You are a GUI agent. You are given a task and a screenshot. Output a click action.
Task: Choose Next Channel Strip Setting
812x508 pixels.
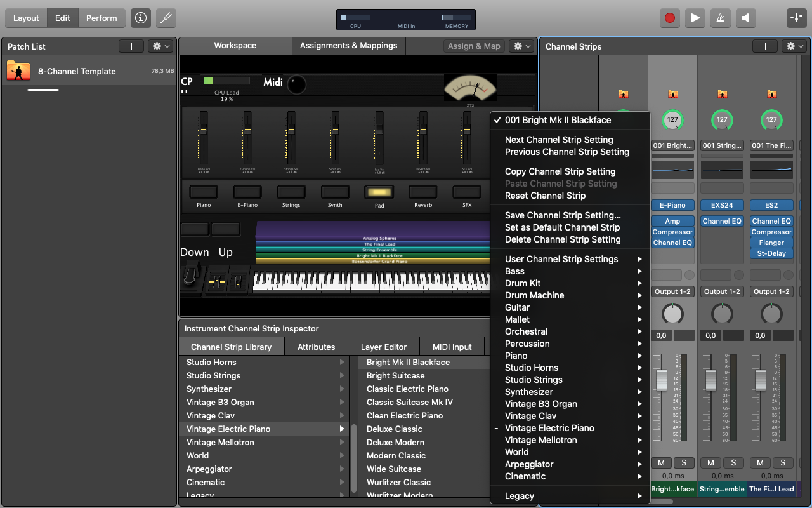pos(570,140)
